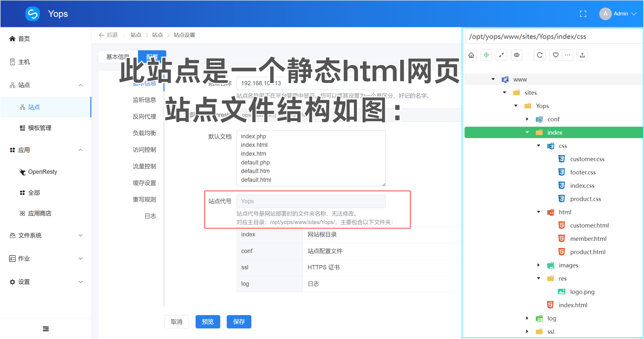Image resolution: width=644 pixels, height=339 pixels.
Task: Open 监听信息 settings section
Action: 144,100
